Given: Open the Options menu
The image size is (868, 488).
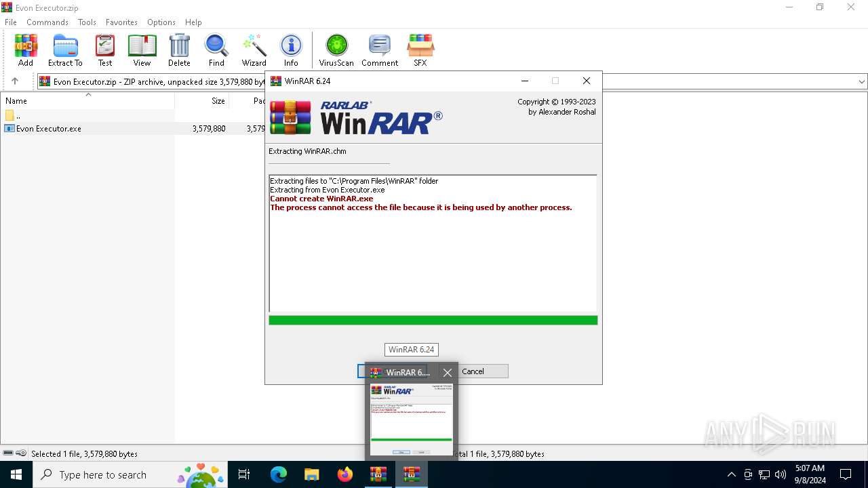Looking at the screenshot, I should [161, 22].
